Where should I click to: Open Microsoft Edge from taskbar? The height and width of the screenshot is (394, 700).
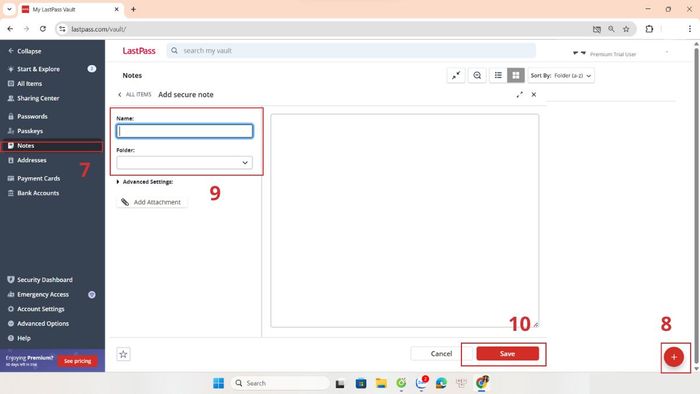441,383
